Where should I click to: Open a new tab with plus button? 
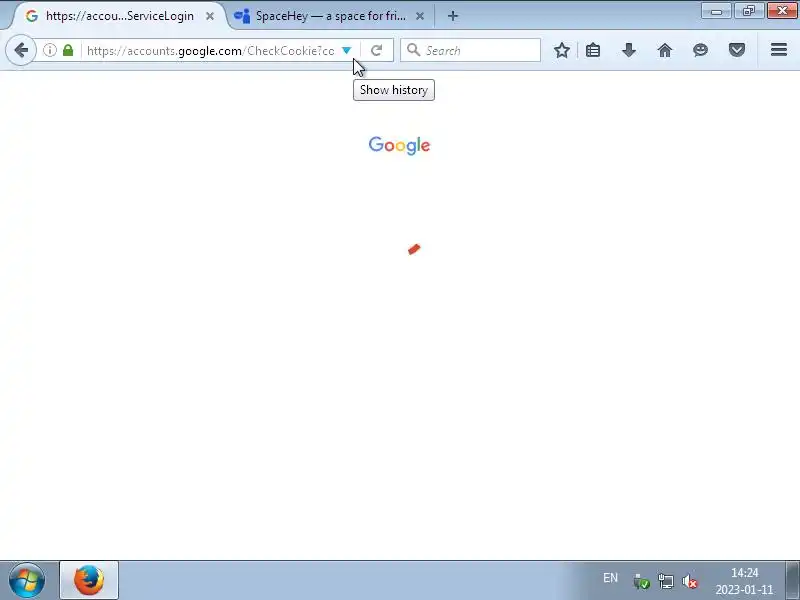point(453,16)
